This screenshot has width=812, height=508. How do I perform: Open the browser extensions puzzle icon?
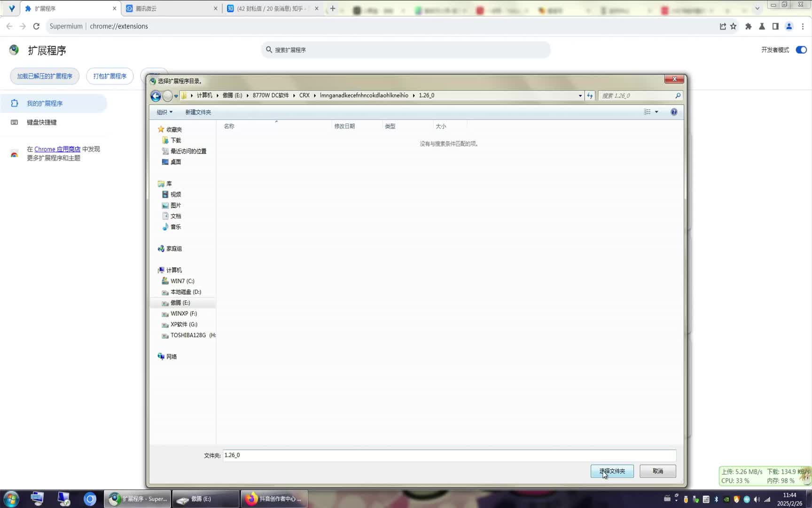coord(748,26)
